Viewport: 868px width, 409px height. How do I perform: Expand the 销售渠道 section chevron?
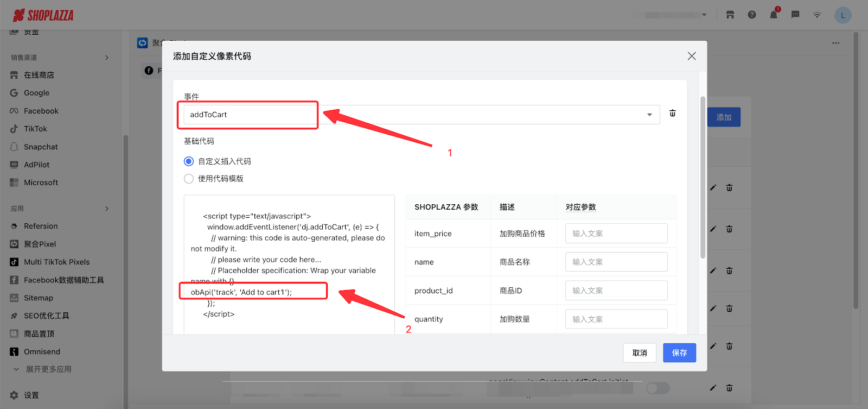click(x=106, y=58)
